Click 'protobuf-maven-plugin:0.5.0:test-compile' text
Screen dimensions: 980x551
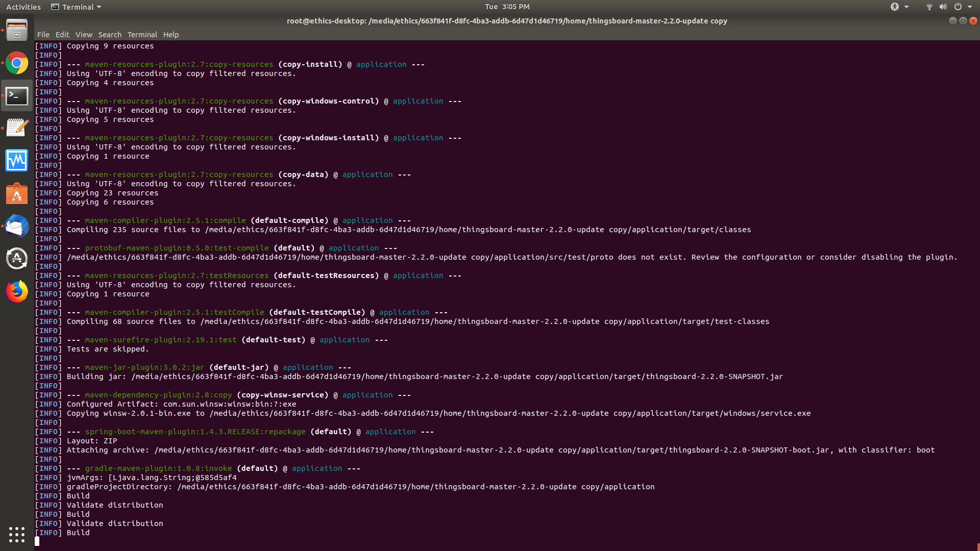pos(177,248)
